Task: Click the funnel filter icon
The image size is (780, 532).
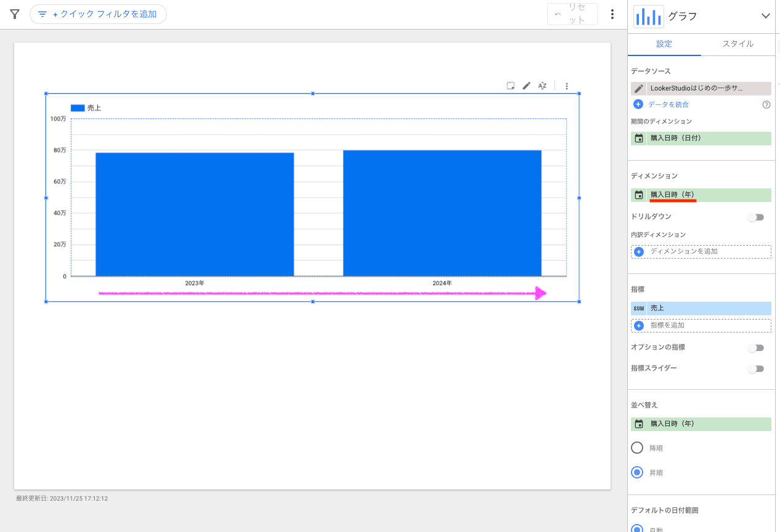Action: [x=15, y=14]
